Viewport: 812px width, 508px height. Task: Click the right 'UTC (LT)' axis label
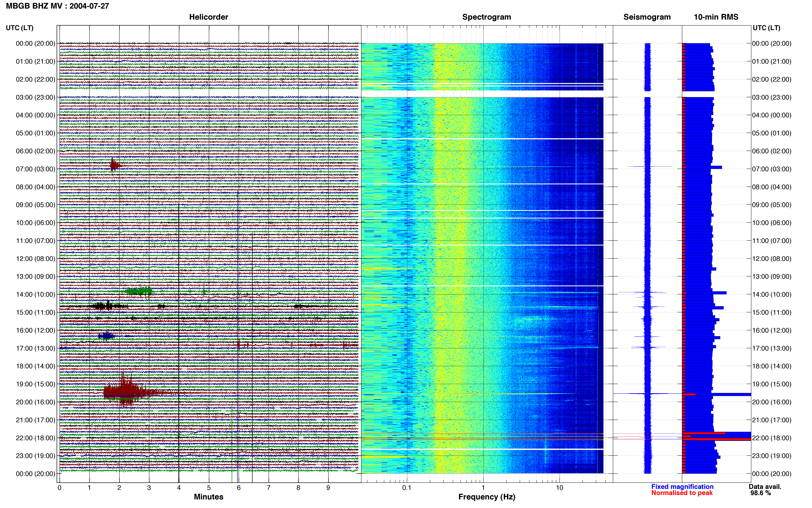pos(766,28)
